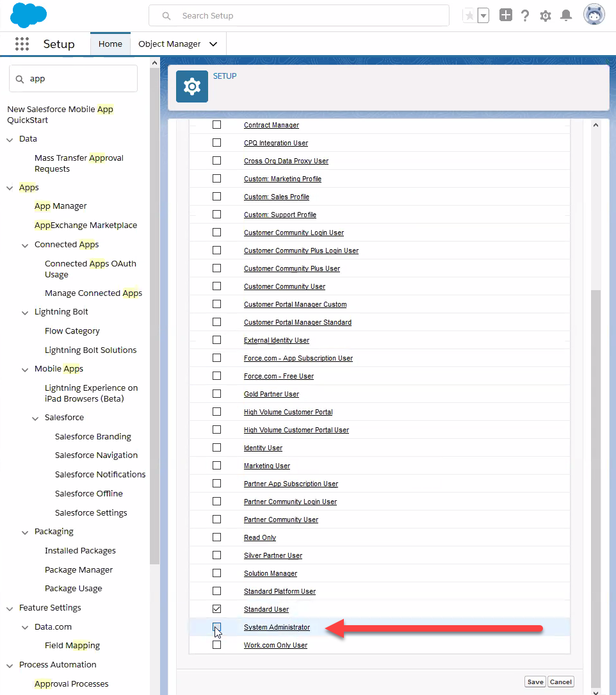Check the Gold Partner User checkbox
Viewport: 616px width, 695px height.
(x=216, y=393)
